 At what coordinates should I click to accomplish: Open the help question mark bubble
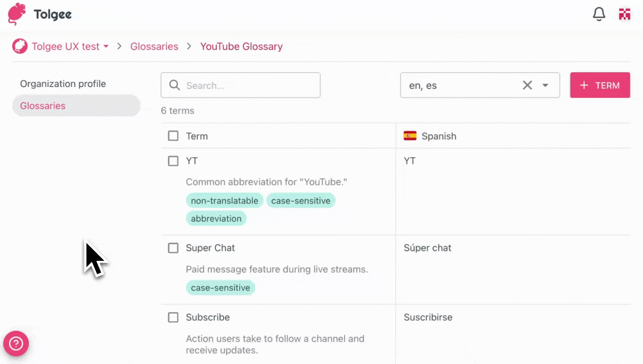click(16, 343)
